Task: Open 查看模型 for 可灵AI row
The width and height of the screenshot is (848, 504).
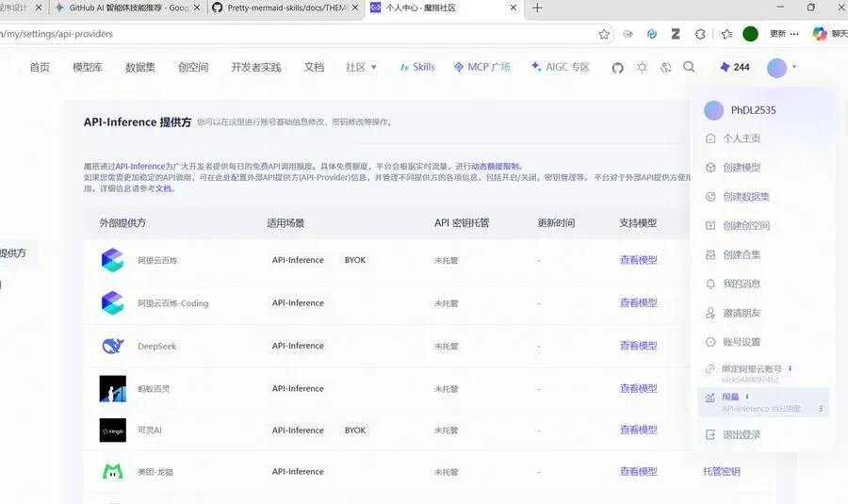Action: 638,430
